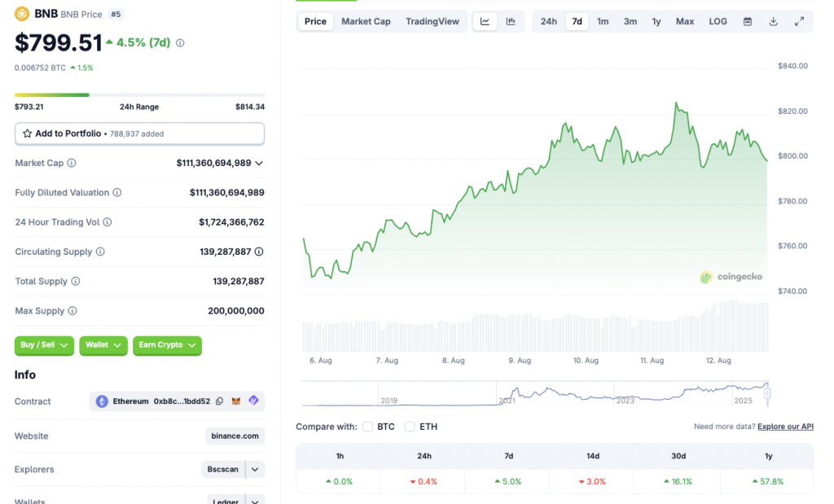Image resolution: width=834 pixels, height=504 pixels.
Task: Open the Max Supply info icon
Action: pos(72,310)
